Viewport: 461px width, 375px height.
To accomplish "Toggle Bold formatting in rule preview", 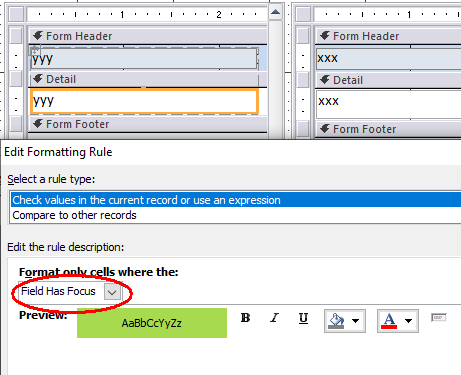I will pyautogui.click(x=246, y=318).
